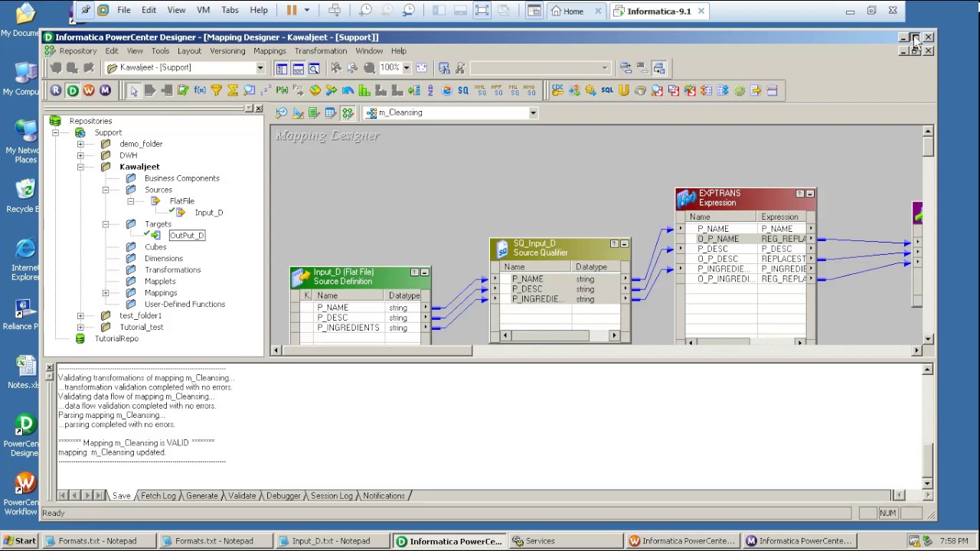Open Workflow Monitor with the M icon
The height and width of the screenshot is (551, 980).
point(105,90)
